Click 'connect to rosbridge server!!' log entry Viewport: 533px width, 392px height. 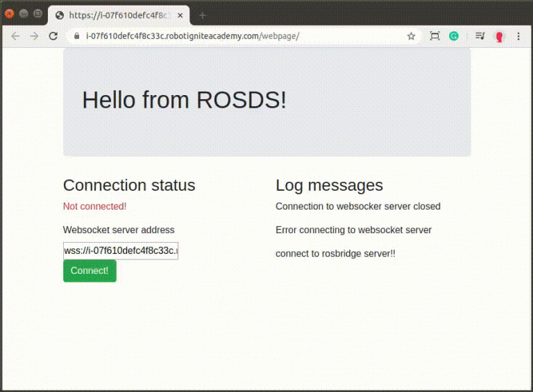click(335, 254)
